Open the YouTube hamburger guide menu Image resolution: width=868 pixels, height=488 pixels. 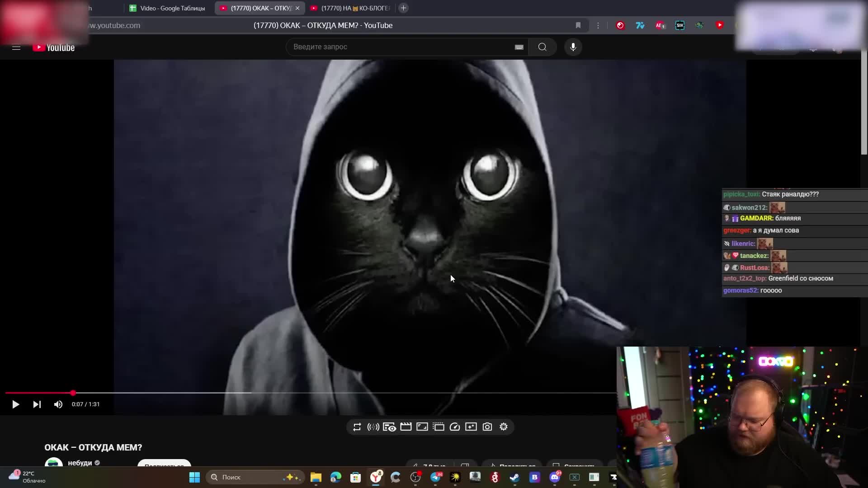pyautogui.click(x=16, y=47)
